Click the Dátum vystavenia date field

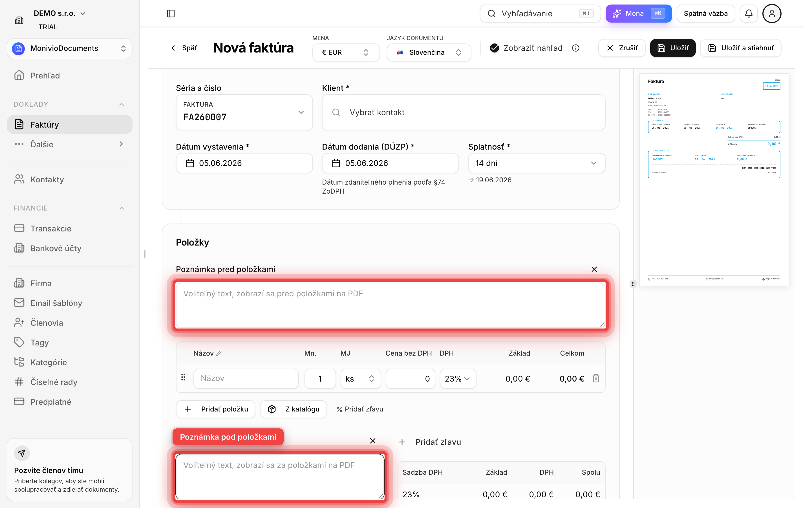click(244, 163)
